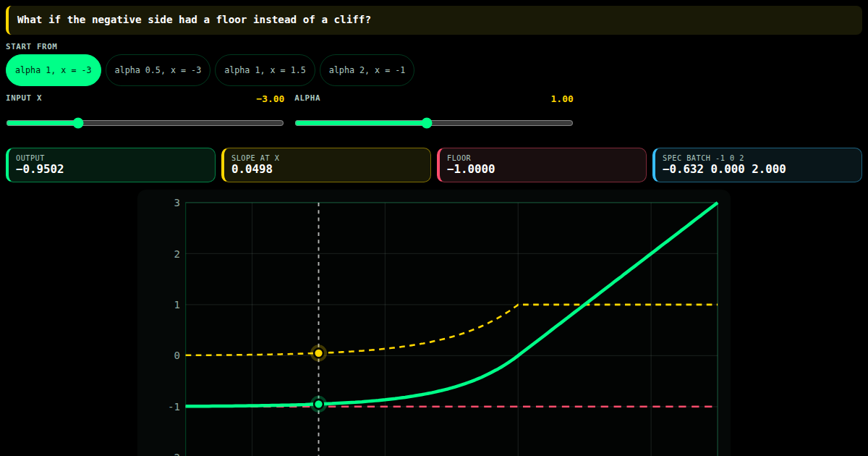Select the "alpha 1, x = -3" preset
Screen dimensions: 868x456
pyautogui.click(x=54, y=70)
